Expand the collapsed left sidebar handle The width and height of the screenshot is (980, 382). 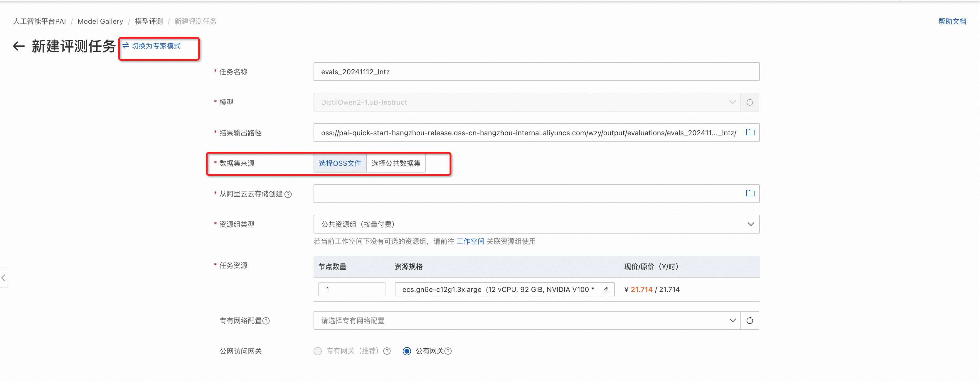point(4,278)
